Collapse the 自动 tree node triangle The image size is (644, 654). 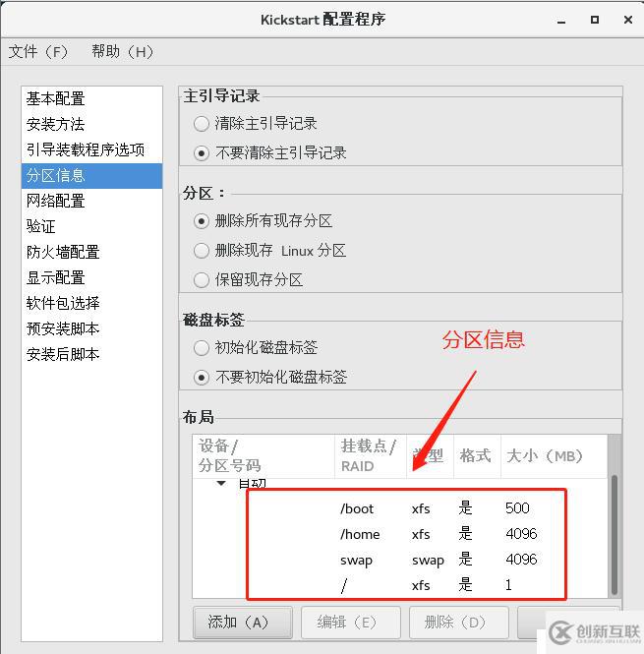pyautogui.click(x=221, y=483)
